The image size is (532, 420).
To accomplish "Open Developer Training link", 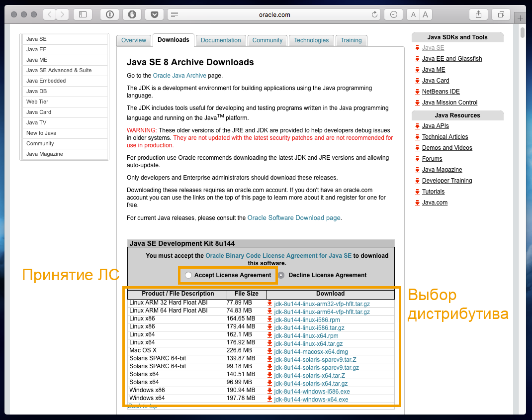I will click(x=447, y=181).
